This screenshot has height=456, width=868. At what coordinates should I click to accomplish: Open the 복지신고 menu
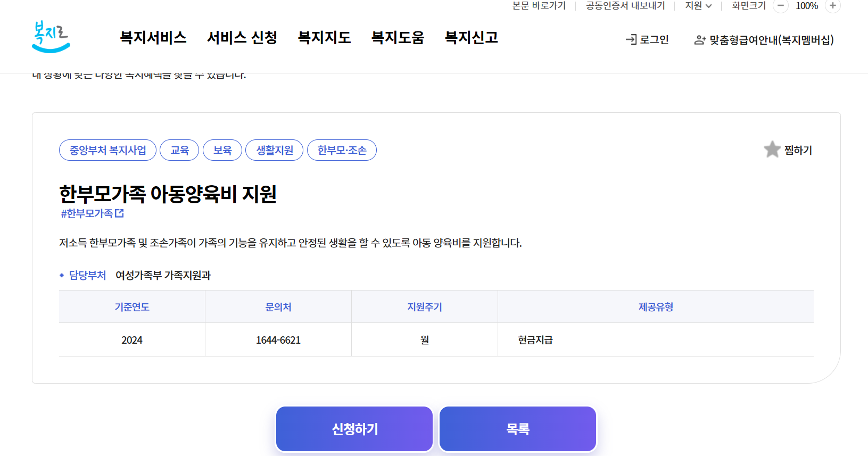pyautogui.click(x=472, y=37)
